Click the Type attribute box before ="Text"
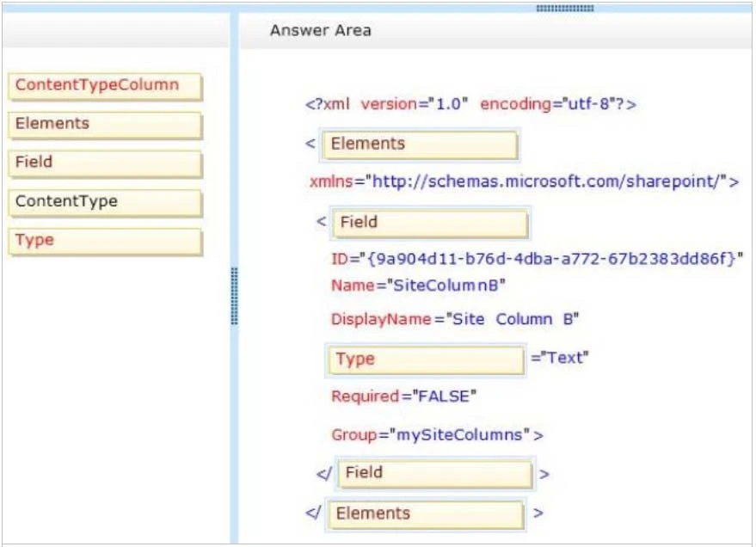This screenshot has height=547, width=756. tap(426, 360)
